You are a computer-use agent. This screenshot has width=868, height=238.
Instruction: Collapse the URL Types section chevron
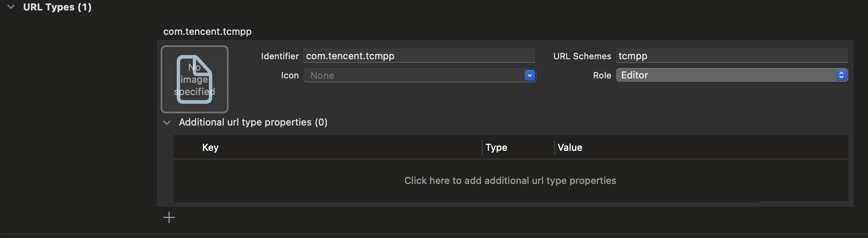[11, 7]
